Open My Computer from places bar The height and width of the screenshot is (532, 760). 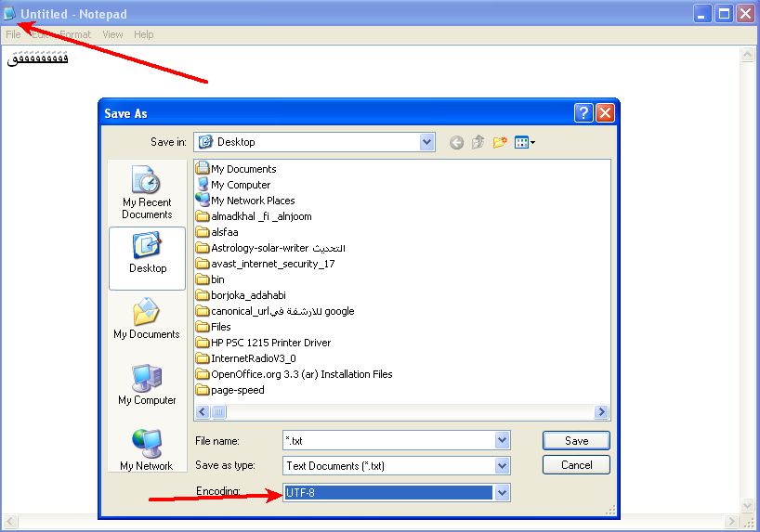pos(147,384)
